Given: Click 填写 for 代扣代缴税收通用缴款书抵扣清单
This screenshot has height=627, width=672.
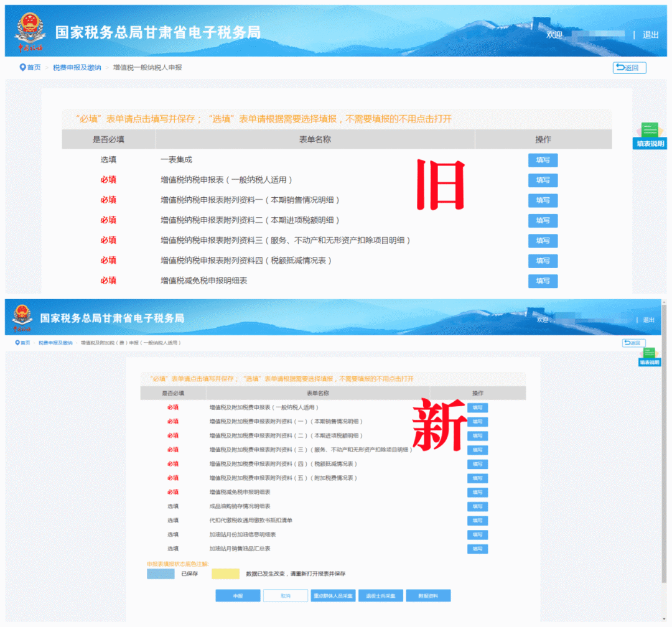Looking at the screenshot, I should 477,521.
